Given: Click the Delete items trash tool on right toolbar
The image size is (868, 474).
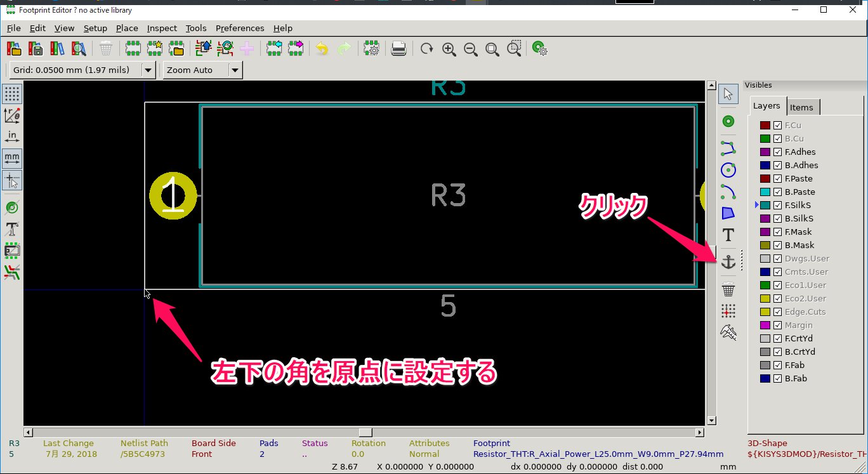Looking at the screenshot, I should tap(728, 290).
